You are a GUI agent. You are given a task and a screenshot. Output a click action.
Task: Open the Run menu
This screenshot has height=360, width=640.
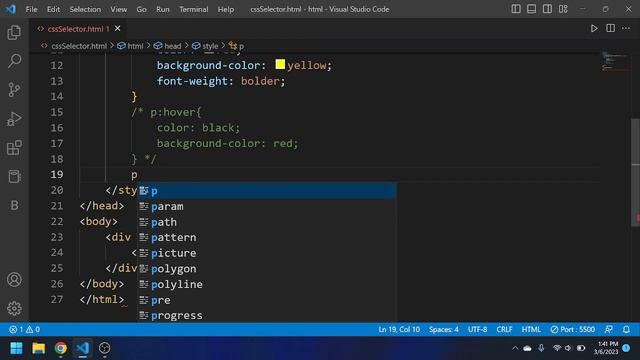click(162, 9)
